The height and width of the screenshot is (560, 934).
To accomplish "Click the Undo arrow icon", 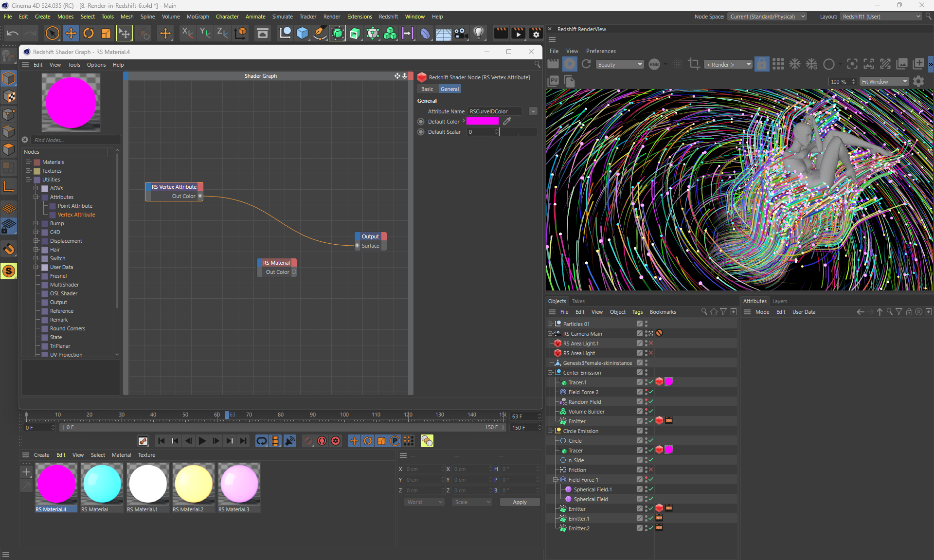I will [x=13, y=34].
